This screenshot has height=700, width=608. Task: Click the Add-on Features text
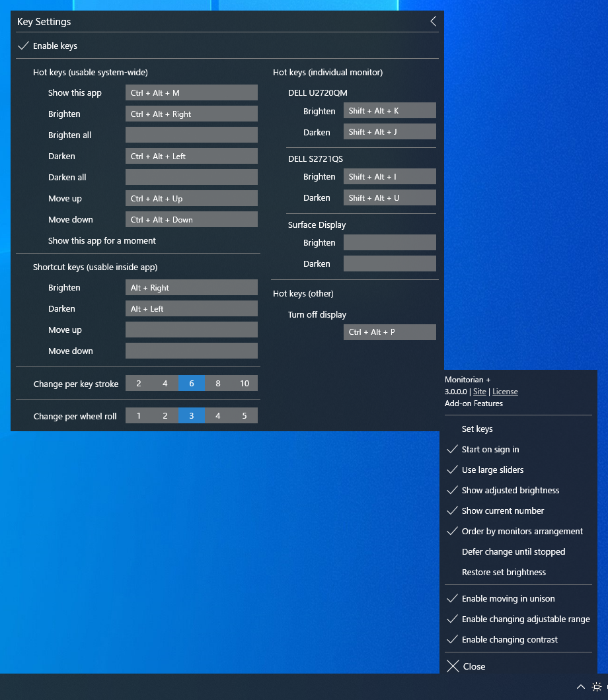pyautogui.click(x=474, y=403)
